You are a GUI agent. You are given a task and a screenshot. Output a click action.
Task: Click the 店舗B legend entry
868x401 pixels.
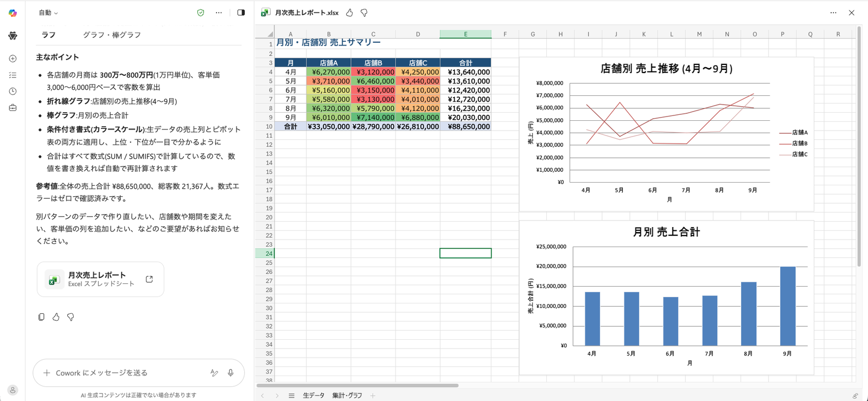pyautogui.click(x=794, y=144)
